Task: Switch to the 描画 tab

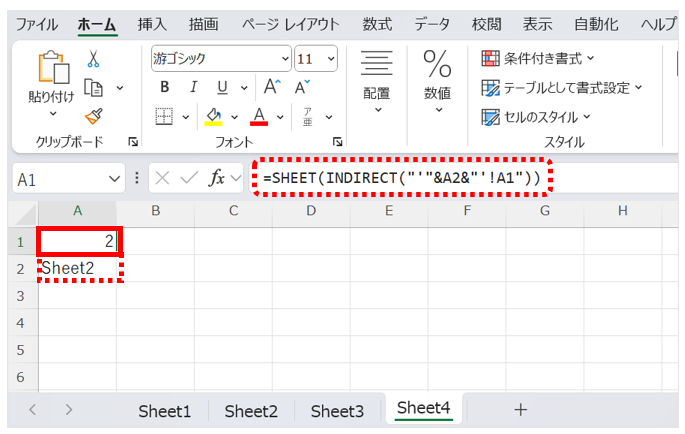Action: point(203,24)
